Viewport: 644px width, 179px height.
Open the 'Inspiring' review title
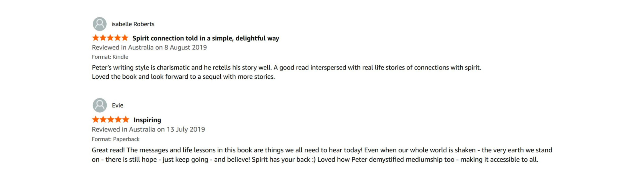(x=147, y=120)
